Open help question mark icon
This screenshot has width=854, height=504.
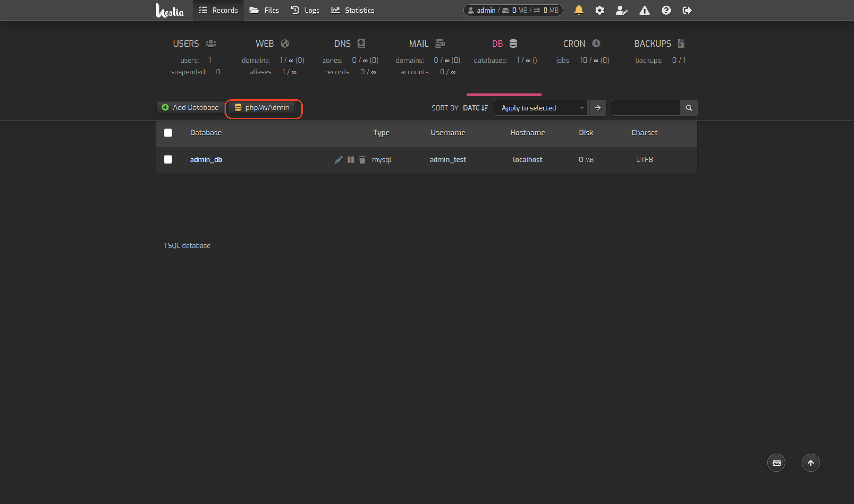[x=666, y=10]
